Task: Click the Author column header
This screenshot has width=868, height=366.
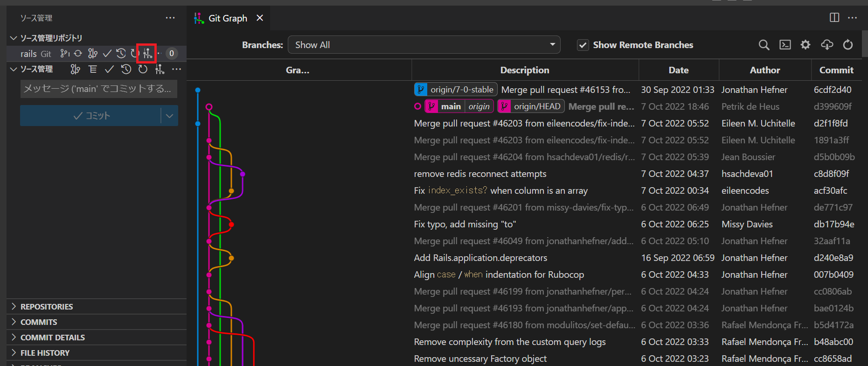Action: click(x=765, y=70)
